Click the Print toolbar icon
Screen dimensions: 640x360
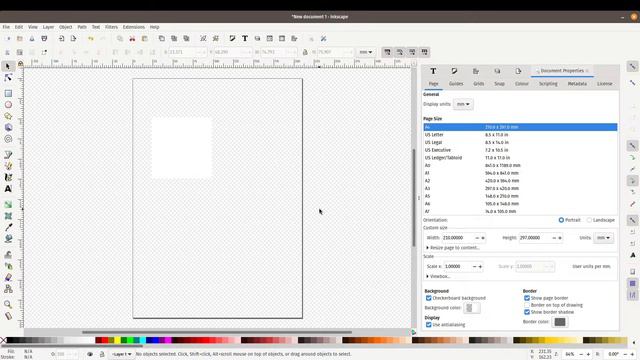(44, 38)
